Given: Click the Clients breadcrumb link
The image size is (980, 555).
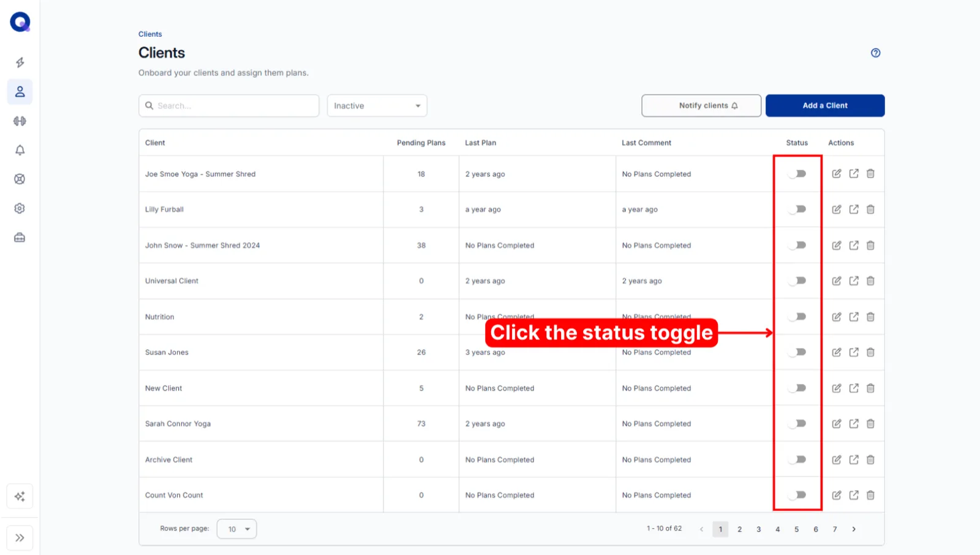Looking at the screenshot, I should tap(150, 34).
